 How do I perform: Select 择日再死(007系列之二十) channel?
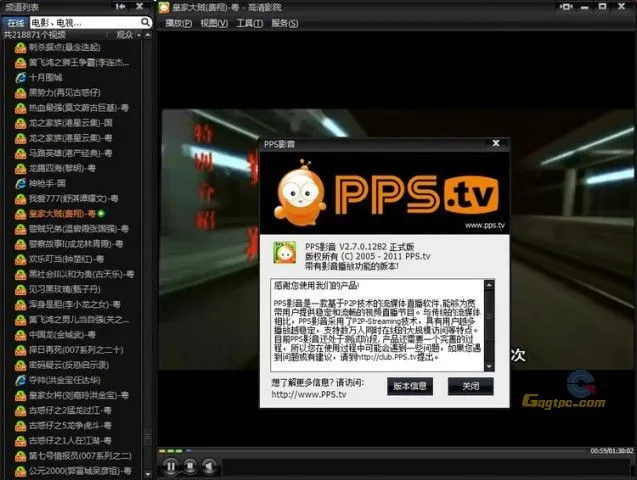pos(76,350)
